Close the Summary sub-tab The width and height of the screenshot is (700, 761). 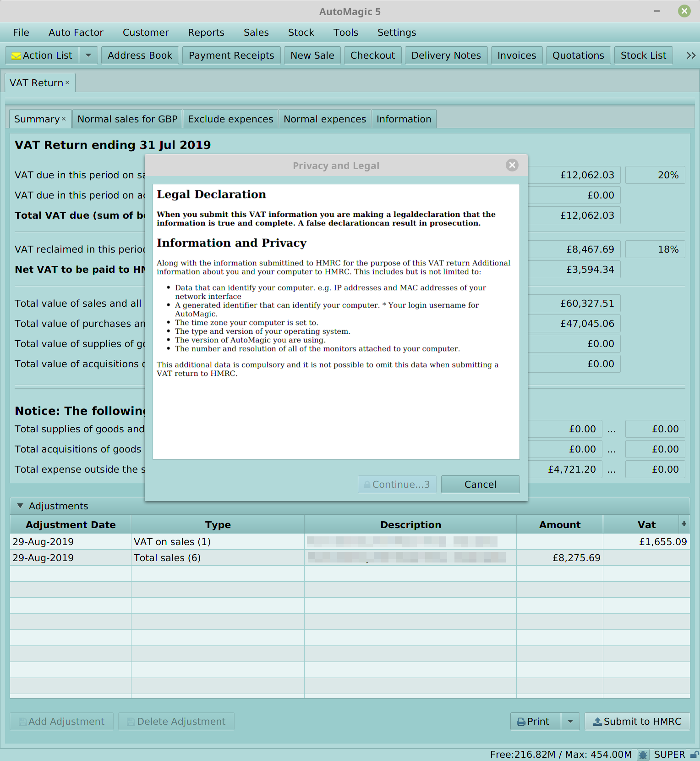point(64,119)
